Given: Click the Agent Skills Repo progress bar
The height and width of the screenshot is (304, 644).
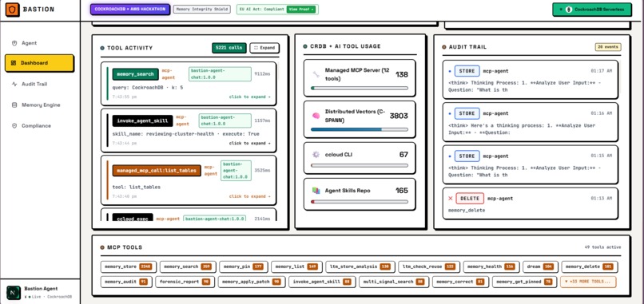Looking at the screenshot, I should [360, 202].
